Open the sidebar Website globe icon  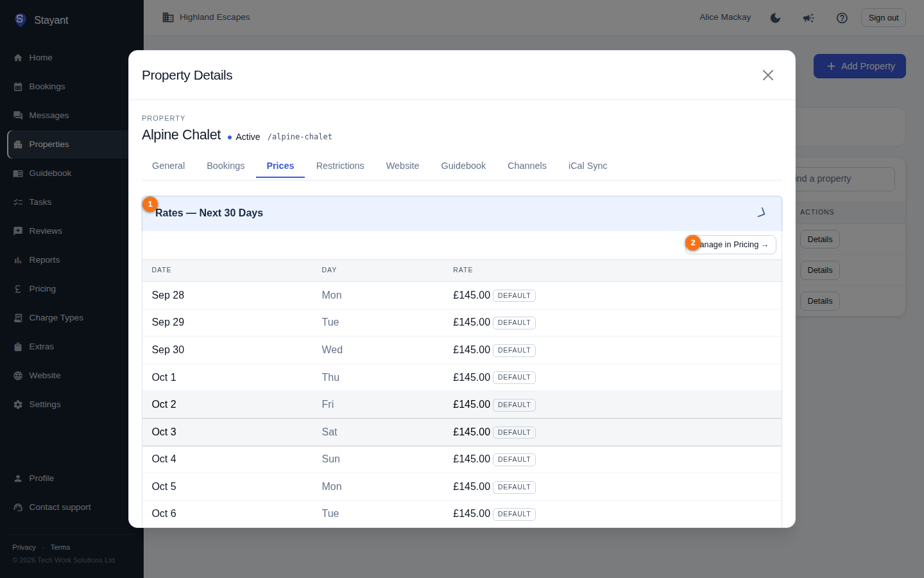point(18,376)
